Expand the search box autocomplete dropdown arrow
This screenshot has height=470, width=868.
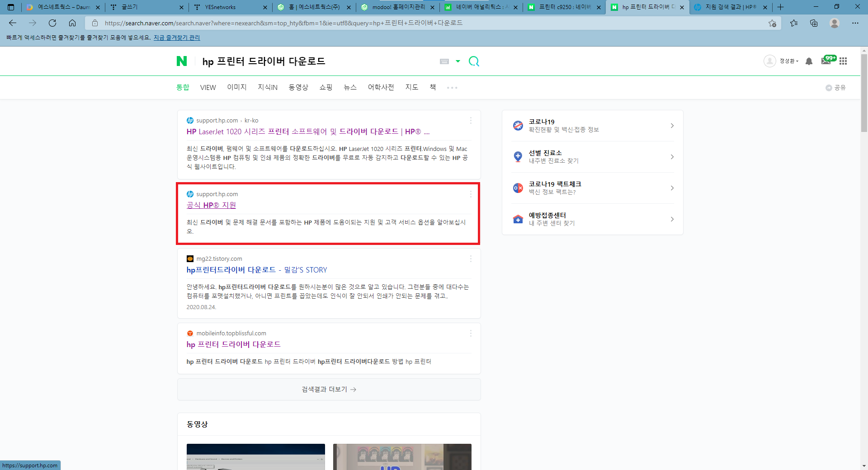click(x=458, y=61)
